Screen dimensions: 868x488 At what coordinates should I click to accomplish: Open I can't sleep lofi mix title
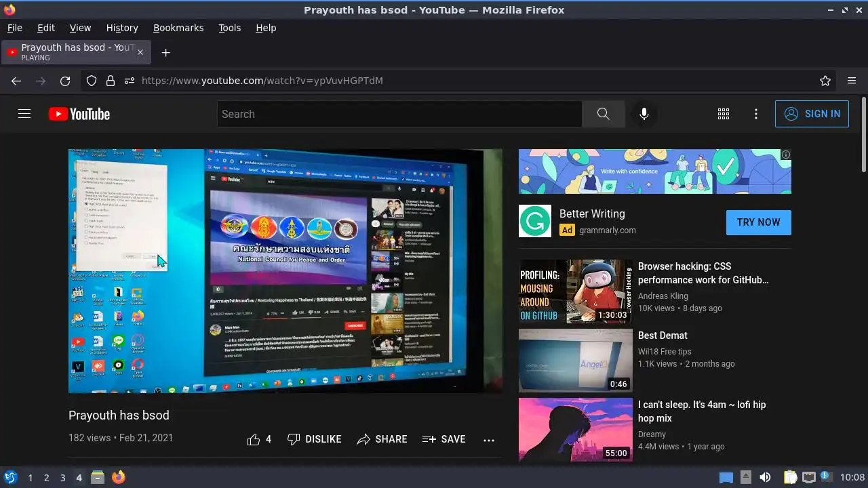tap(702, 411)
